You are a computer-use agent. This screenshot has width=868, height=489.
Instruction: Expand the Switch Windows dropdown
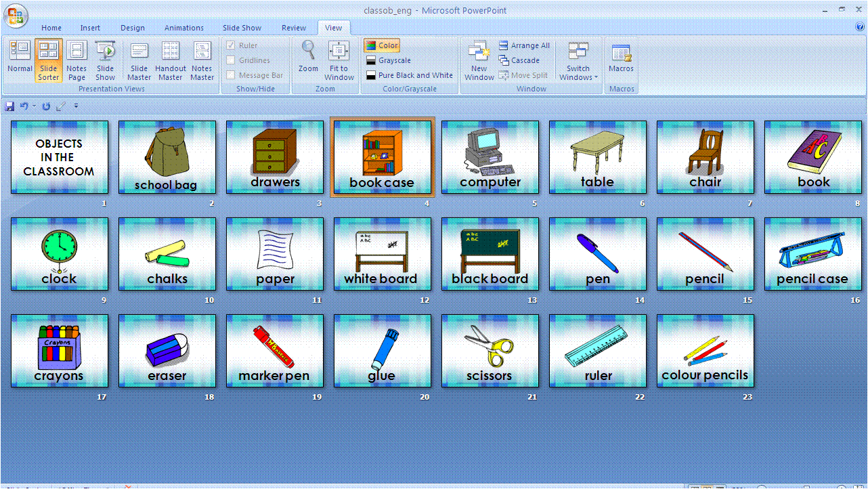578,60
